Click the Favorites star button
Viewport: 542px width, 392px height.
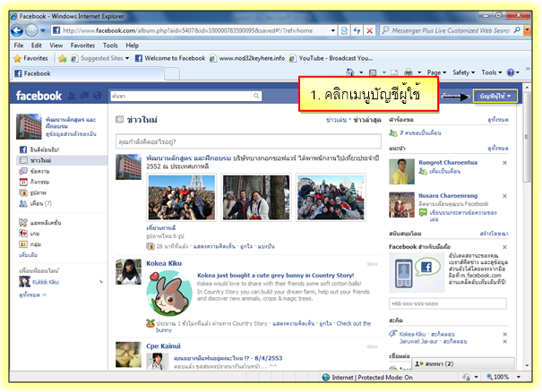[30, 58]
